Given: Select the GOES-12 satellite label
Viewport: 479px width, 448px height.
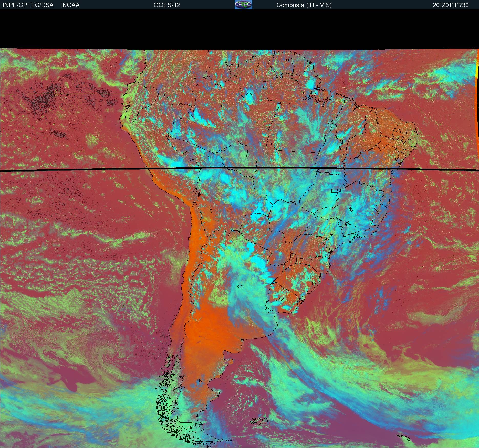Looking at the screenshot, I should (166, 5).
